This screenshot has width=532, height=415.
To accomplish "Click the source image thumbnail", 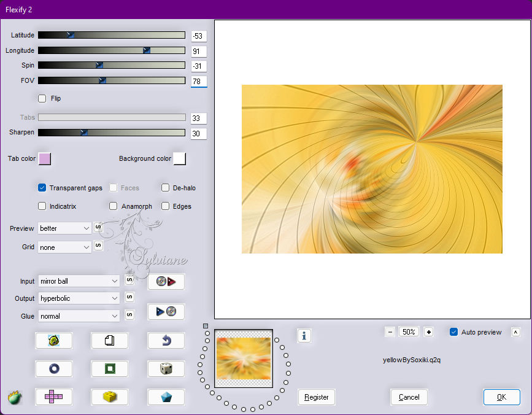I will pos(244,359).
